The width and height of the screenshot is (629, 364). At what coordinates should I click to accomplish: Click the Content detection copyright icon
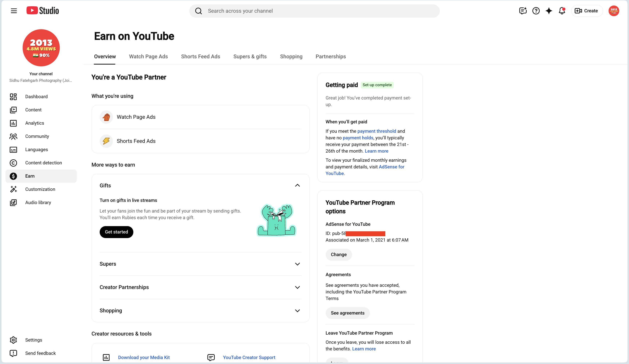pyautogui.click(x=13, y=163)
